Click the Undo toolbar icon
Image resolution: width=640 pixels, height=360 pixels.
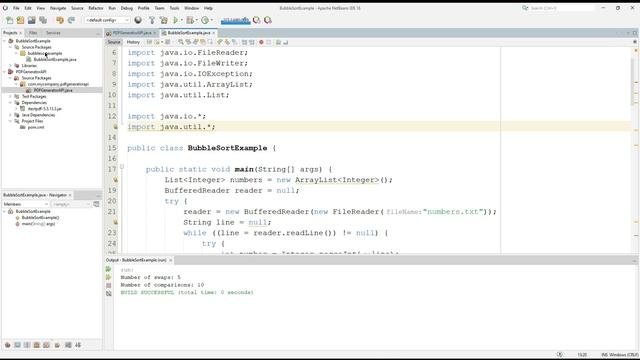(x=60, y=20)
